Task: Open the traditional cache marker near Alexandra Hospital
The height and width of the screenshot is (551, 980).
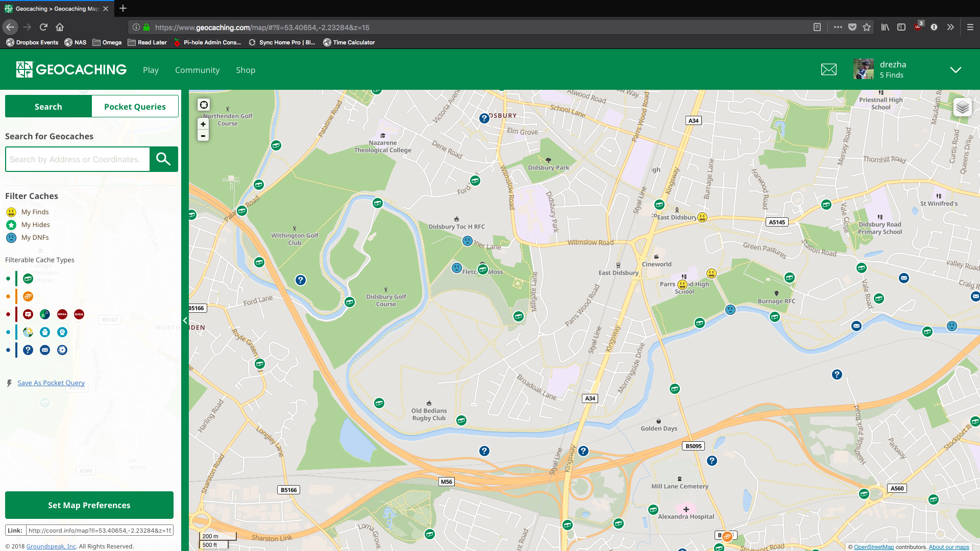Action: (653, 510)
